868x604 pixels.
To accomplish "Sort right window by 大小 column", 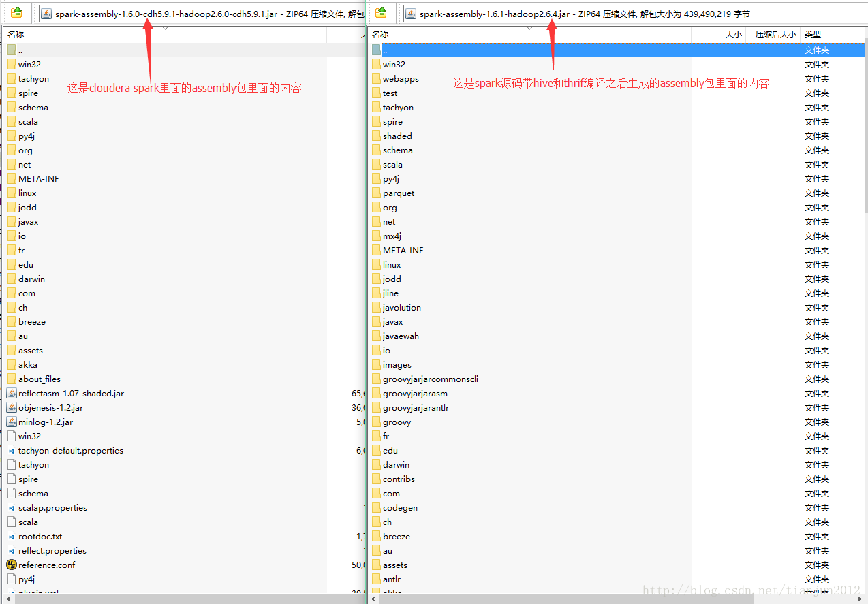I will pos(719,34).
